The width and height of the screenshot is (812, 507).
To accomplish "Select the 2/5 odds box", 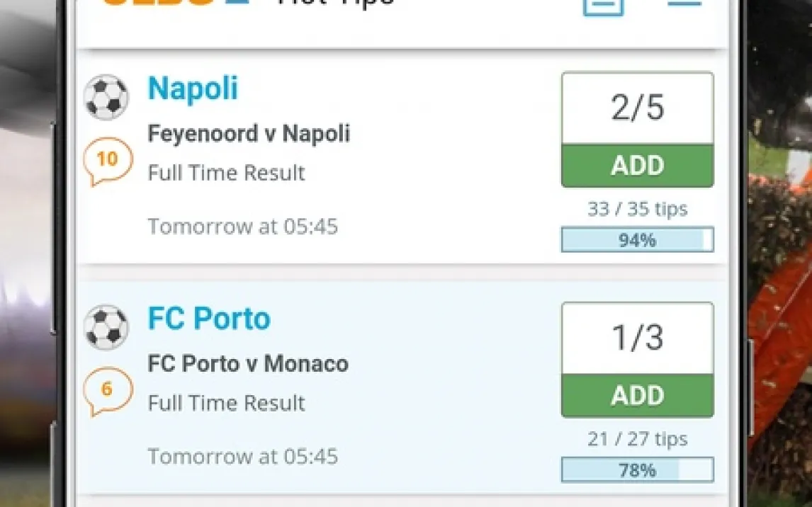I will [x=637, y=108].
